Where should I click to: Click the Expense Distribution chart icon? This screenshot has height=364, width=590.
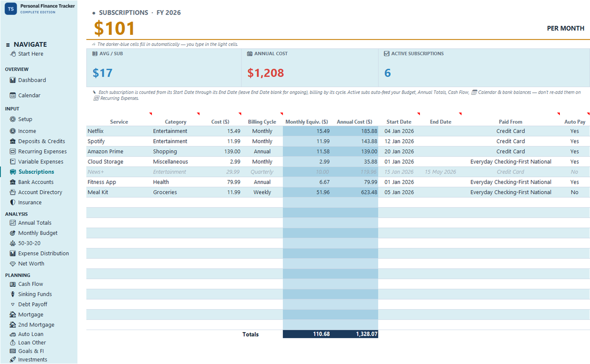click(x=13, y=254)
